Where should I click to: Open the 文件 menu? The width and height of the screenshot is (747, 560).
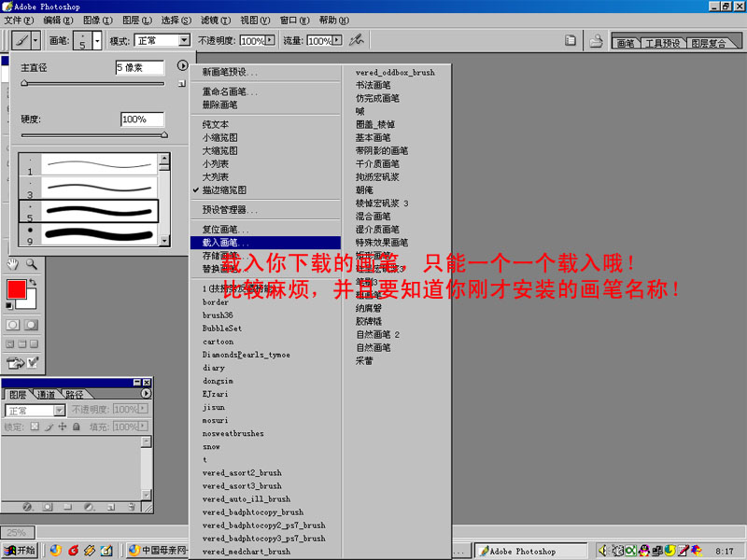click(x=19, y=20)
